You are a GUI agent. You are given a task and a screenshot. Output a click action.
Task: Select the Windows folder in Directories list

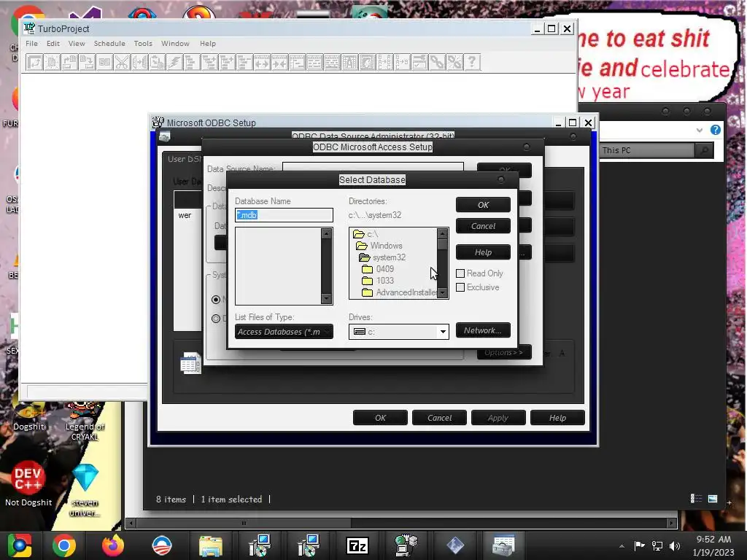point(379,246)
